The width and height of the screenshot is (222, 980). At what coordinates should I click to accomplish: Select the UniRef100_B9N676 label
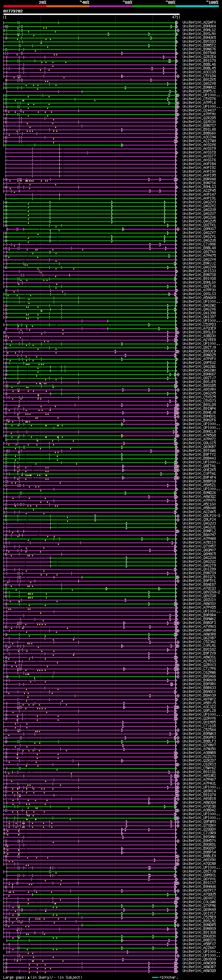tap(199, 49)
